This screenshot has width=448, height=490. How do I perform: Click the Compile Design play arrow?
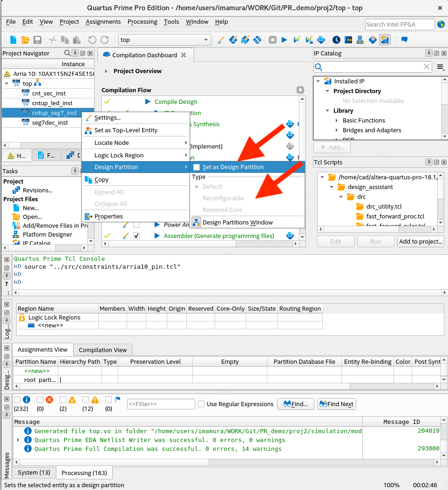(x=148, y=102)
